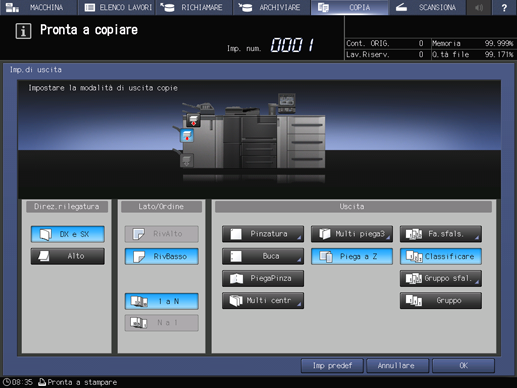Viewport: 517px width, 388px height.
Task: Select the highlighted middle output tray icon
Action: coord(187,136)
